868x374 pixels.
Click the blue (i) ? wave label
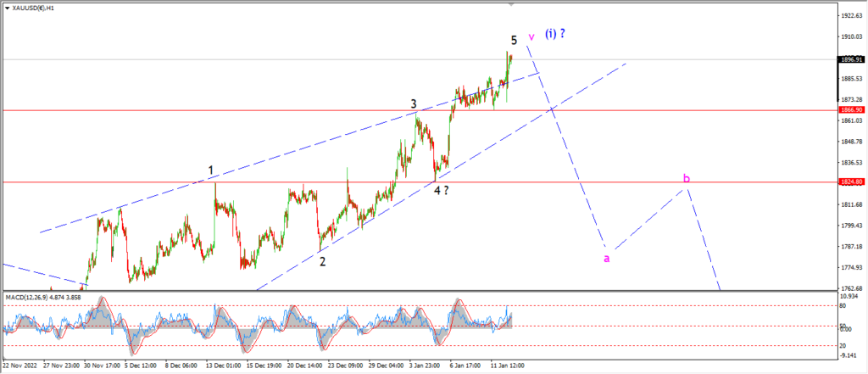click(555, 33)
